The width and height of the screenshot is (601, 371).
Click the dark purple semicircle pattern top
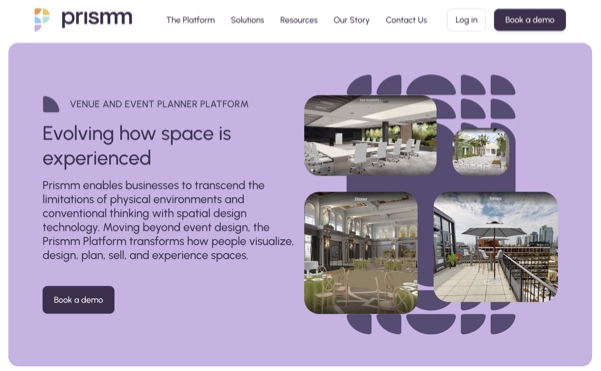pyautogui.click(x=431, y=85)
